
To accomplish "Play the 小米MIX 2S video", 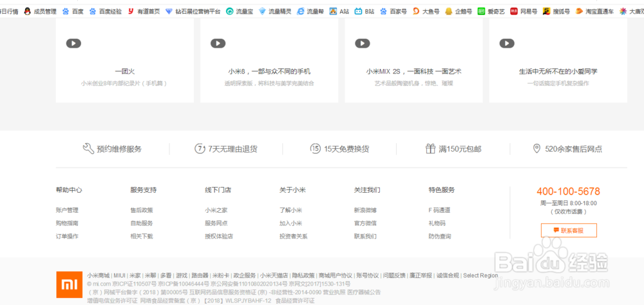I will [x=363, y=43].
